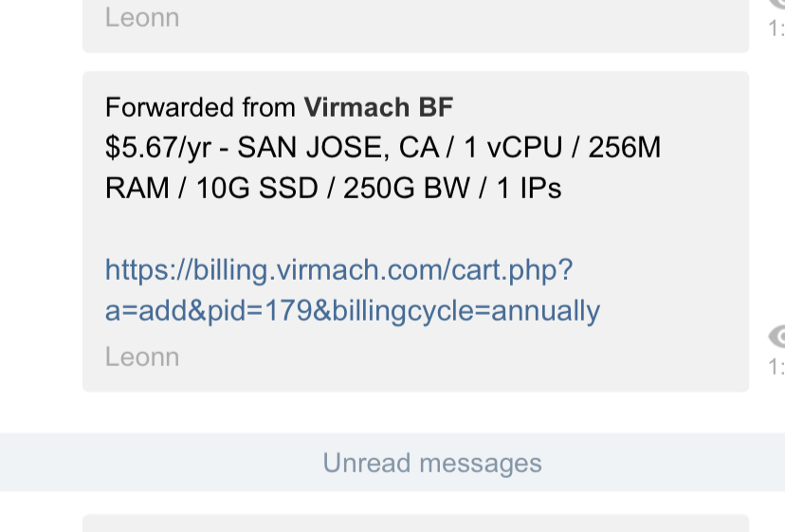Click the "Forwarded from" label text
This screenshot has width=785, height=532.
201,107
